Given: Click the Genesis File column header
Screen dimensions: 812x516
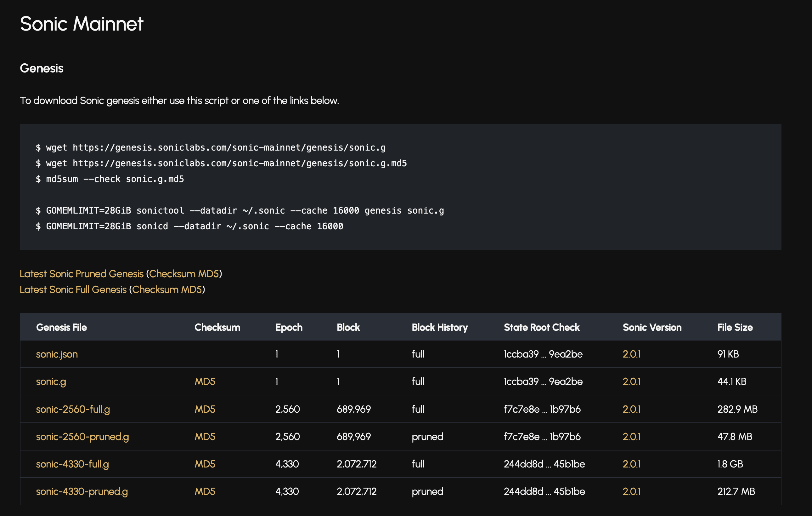Looking at the screenshot, I should pos(61,327).
